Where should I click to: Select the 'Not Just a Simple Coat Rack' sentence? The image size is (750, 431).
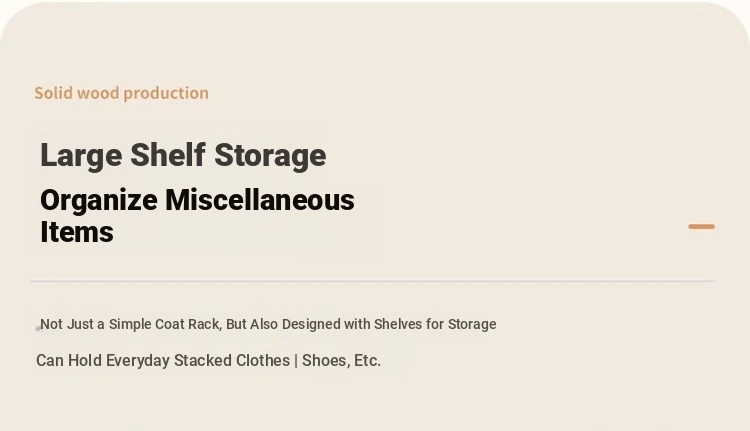pos(268,324)
